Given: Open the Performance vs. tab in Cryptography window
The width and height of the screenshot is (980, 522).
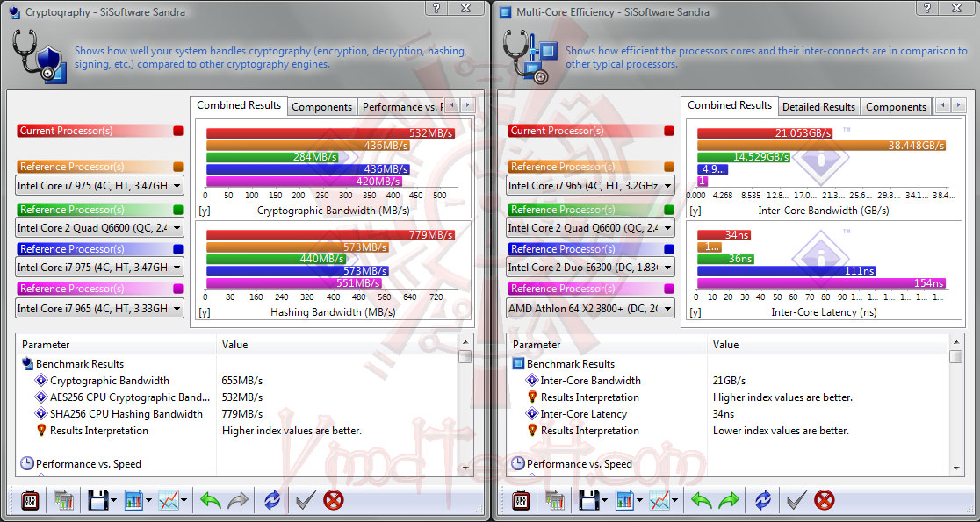Looking at the screenshot, I should [x=400, y=107].
